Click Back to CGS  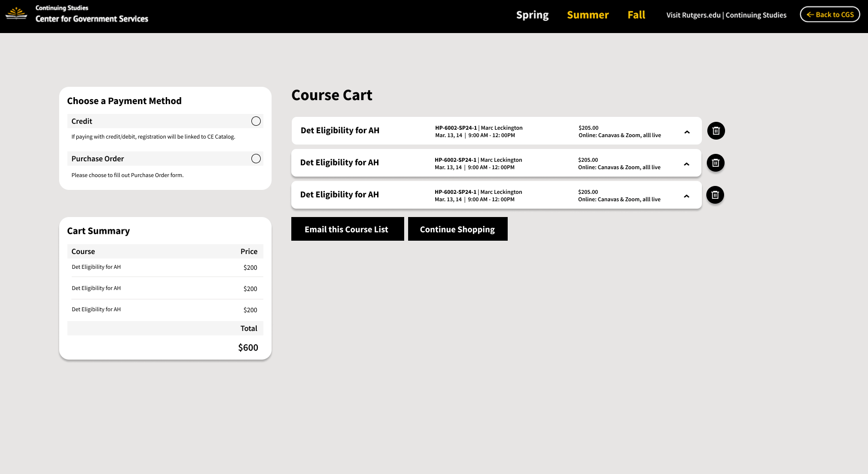click(830, 15)
